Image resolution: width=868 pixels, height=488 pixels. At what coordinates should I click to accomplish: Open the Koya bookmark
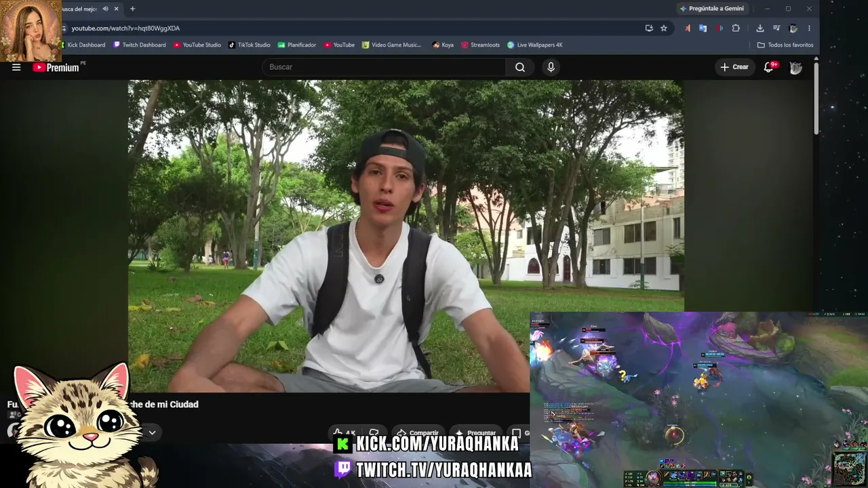443,45
